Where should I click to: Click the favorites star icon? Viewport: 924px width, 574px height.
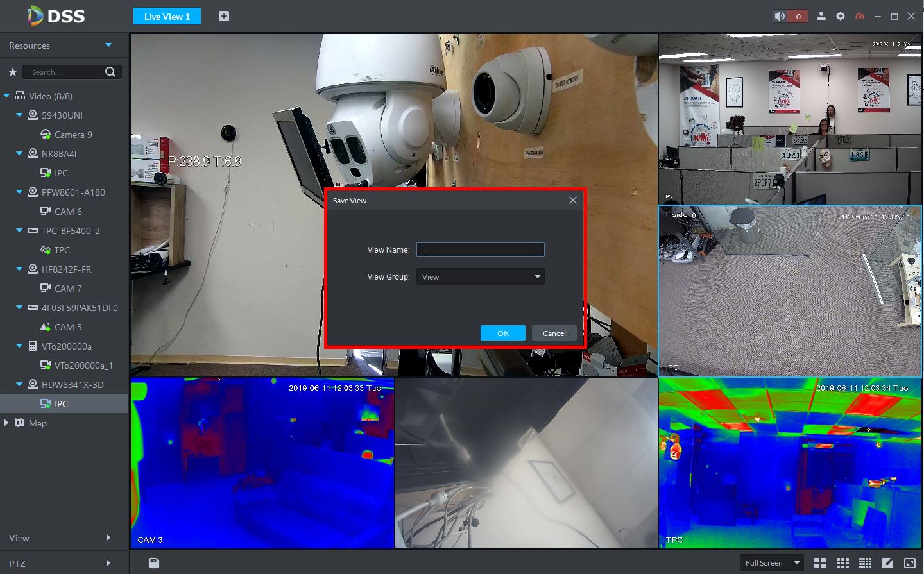coord(12,72)
